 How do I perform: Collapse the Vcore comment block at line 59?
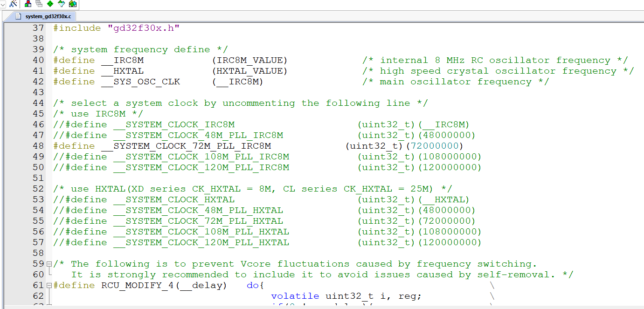48,263
